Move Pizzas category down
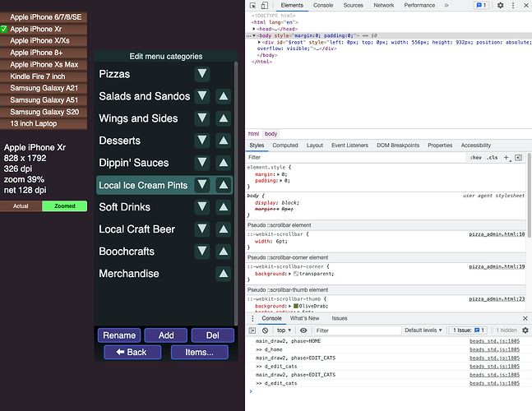Viewport: 532px width, 411px height. [x=202, y=74]
